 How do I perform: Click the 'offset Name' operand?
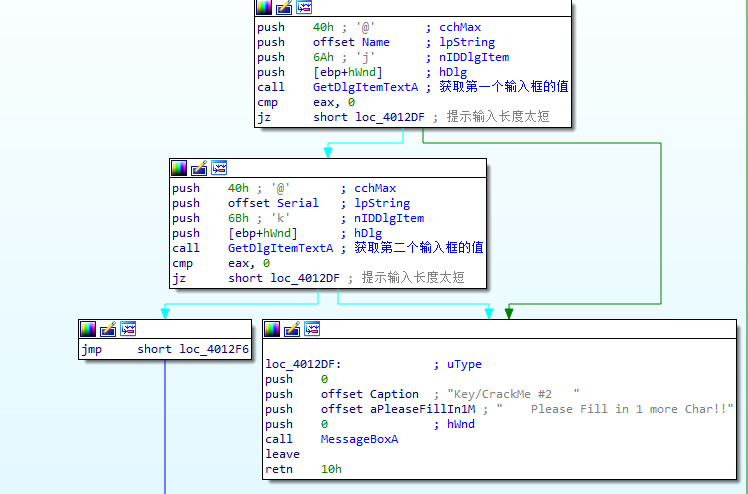[351, 42]
